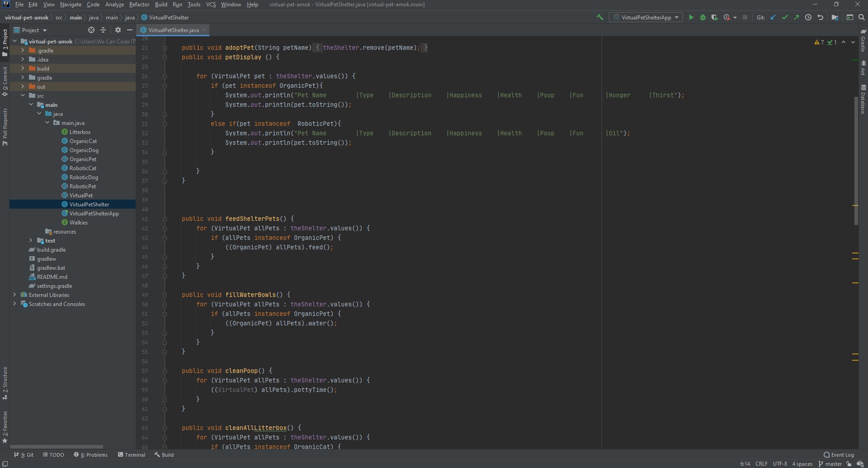Open the VCS menu
The width and height of the screenshot is (868, 468).
point(211,5)
